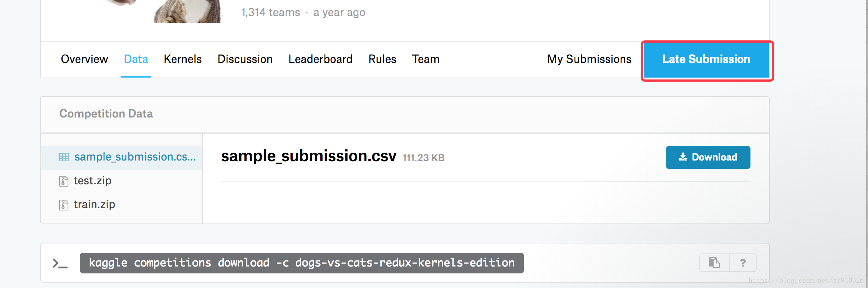The width and height of the screenshot is (868, 288).
Task: Switch to the Kernels tab
Action: (183, 59)
